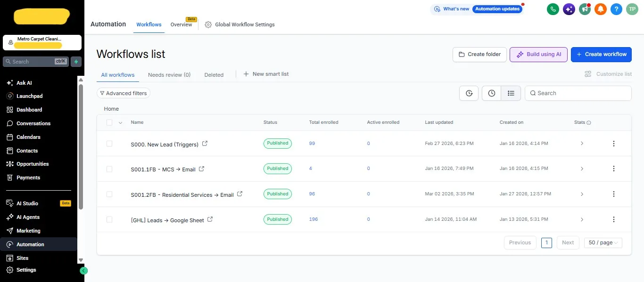Click the blue help question mark icon
The width and height of the screenshot is (644, 282).
(616, 9)
